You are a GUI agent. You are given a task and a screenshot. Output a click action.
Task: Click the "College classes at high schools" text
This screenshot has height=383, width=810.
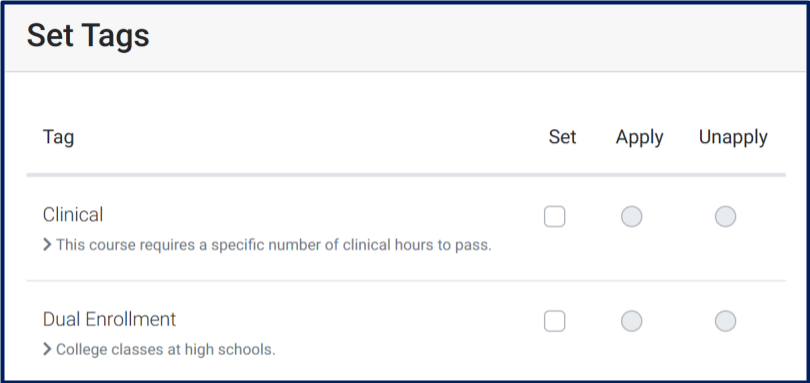pyautogui.click(x=165, y=350)
